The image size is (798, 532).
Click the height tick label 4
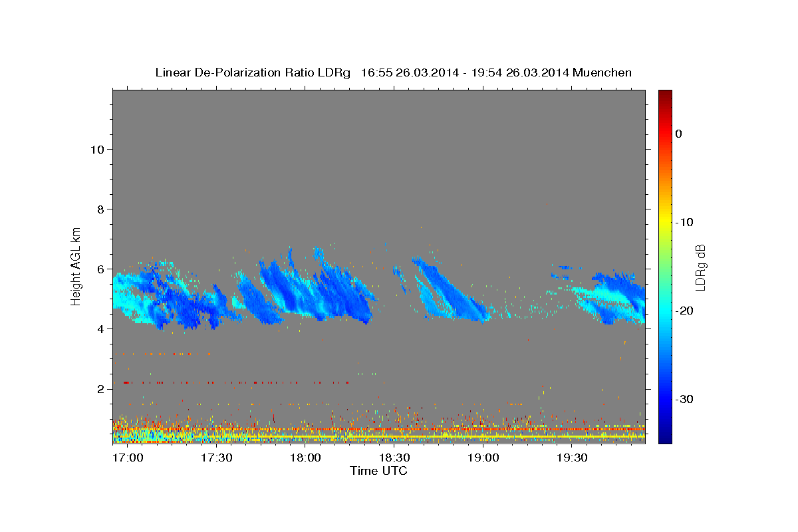point(100,329)
